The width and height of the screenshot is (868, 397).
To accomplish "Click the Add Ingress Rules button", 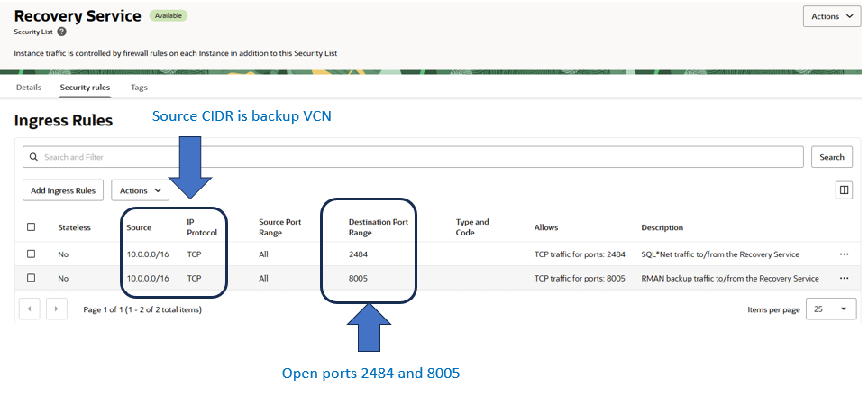I will (63, 190).
